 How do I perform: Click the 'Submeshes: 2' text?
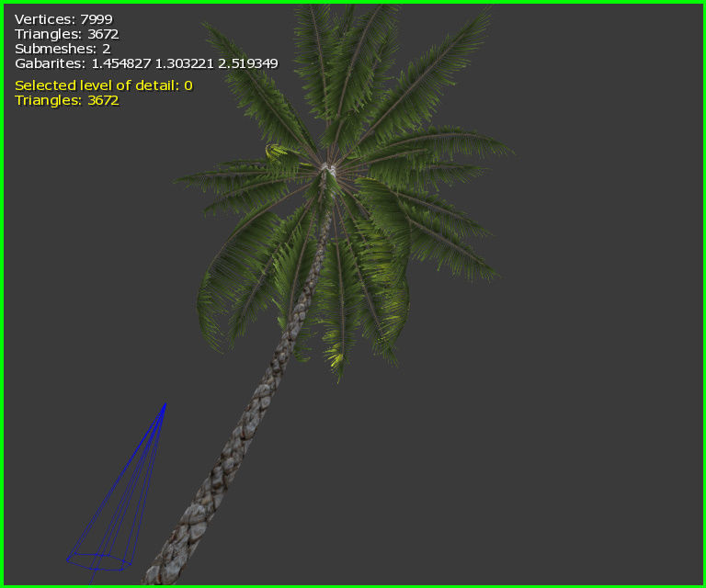click(x=63, y=49)
